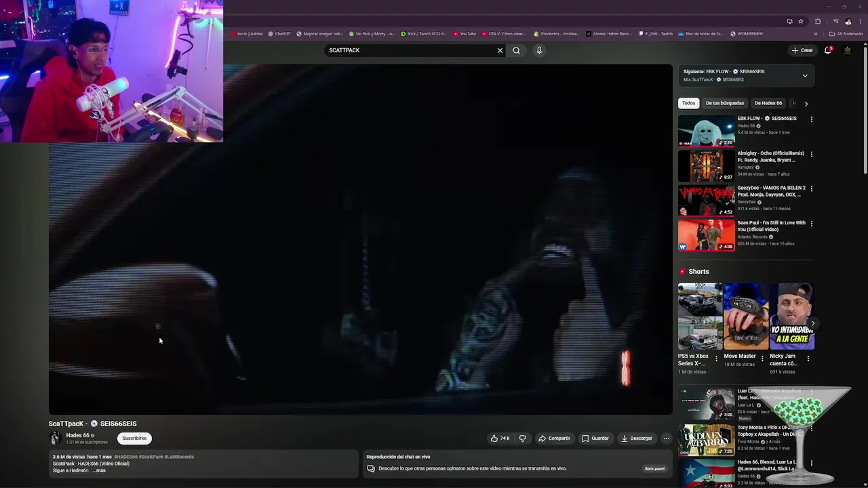Open EBK FLOW video thumbnail
Image resolution: width=868 pixels, height=488 pixels.
point(706,131)
